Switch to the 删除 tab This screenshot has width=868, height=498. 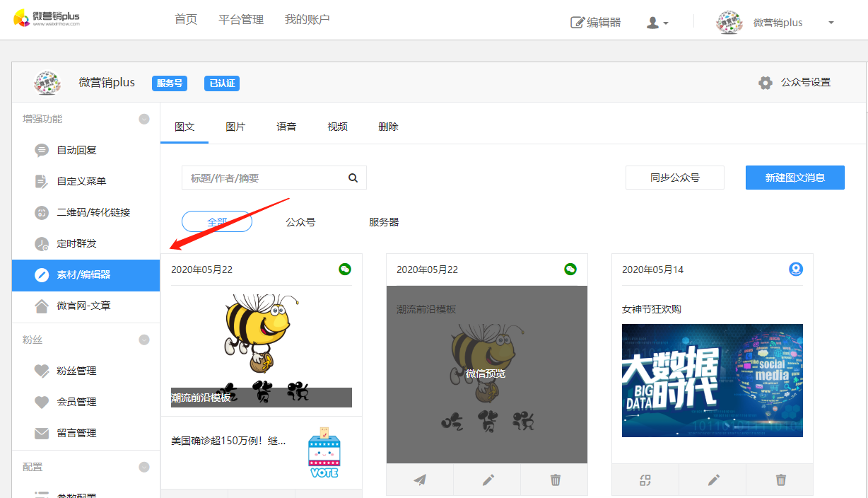pos(388,127)
